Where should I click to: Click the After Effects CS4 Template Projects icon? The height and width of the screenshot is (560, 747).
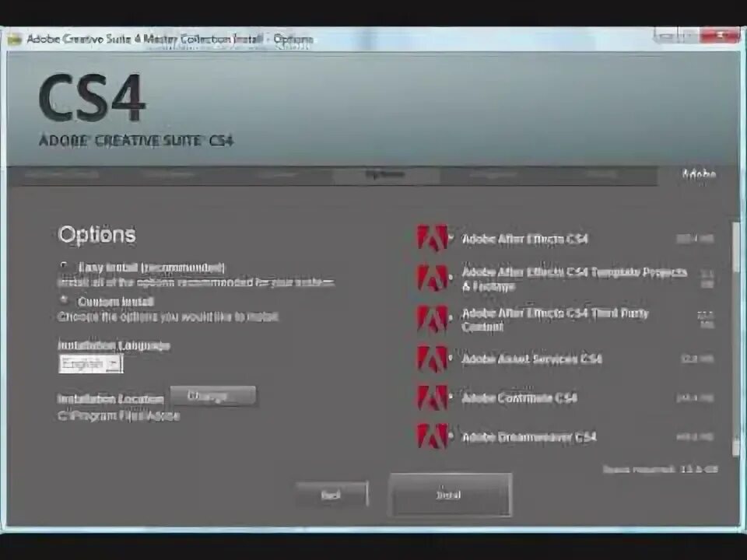pos(432,278)
